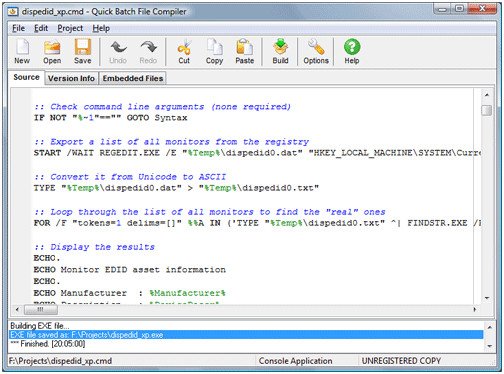Click line 'ECHO Manufacturer : %Manufacturer%'

(x=129, y=293)
